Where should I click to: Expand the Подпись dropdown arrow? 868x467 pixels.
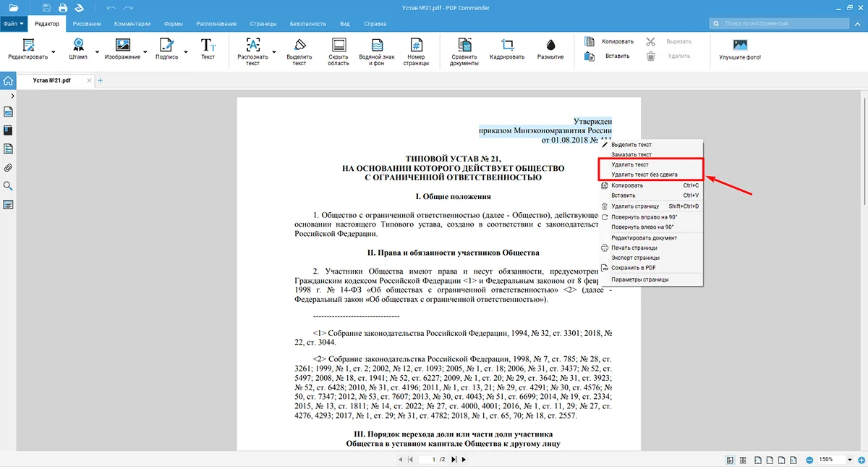tap(184, 51)
